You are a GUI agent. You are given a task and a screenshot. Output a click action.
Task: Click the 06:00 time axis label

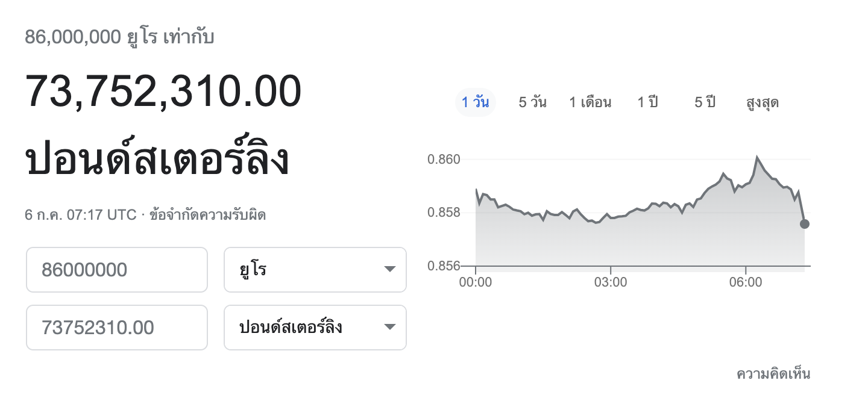pyautogui.click(x=746, y=282)
